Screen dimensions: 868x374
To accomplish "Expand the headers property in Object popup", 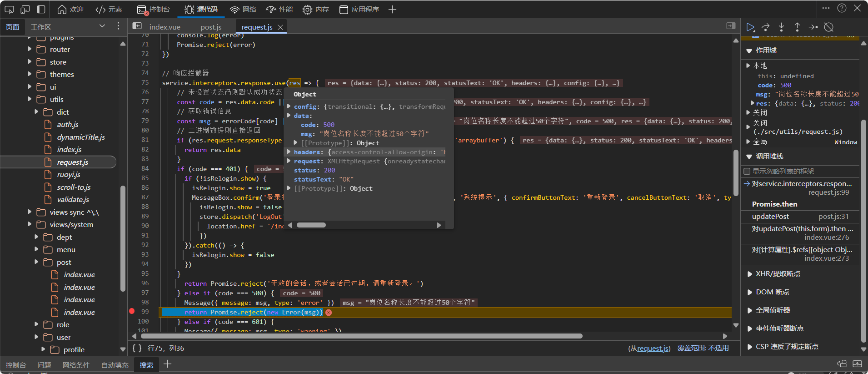I will [x=289, y=152].
